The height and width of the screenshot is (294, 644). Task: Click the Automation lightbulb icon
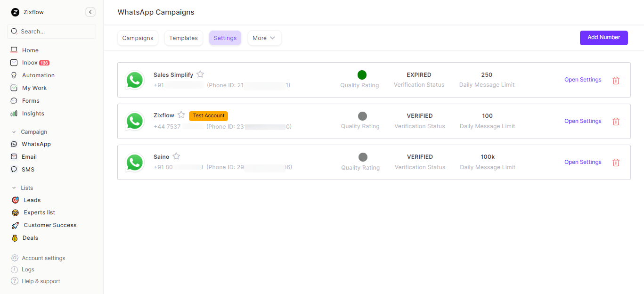14,75
